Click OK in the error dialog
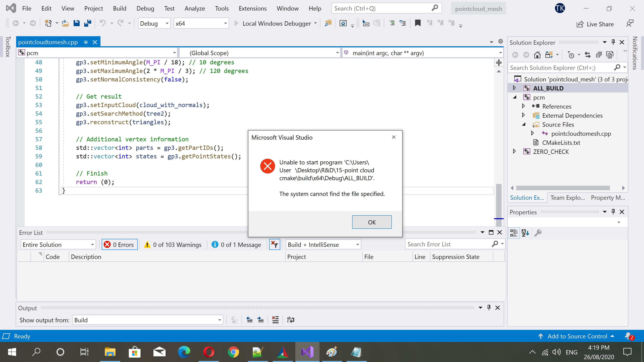Viewport: 644px width, 362px height. (372, 222)
